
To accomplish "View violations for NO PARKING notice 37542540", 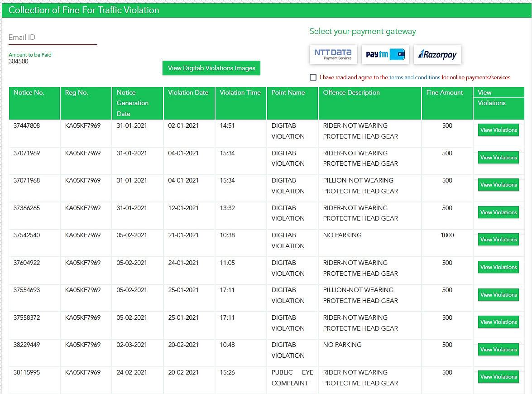I will (x=498, y=240).
